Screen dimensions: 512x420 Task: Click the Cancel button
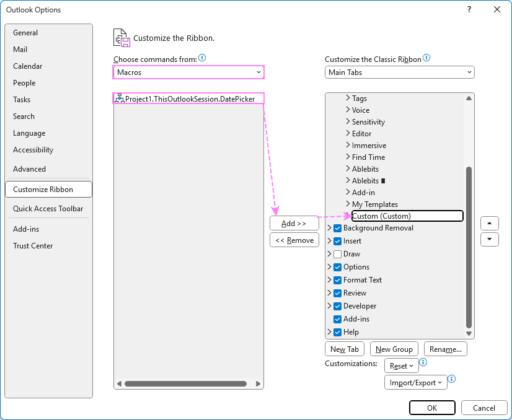pyautogui.click(x=484, y=408)
